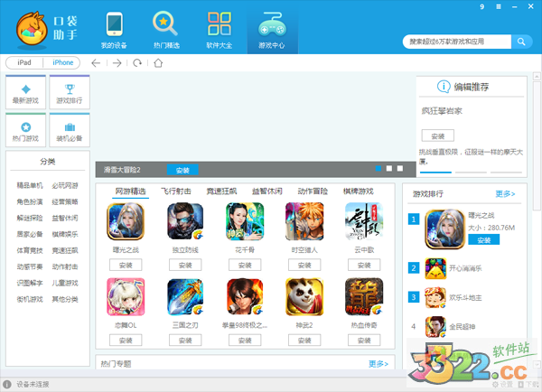This screenshot has height=392, width=542.
Task: Click the 口袋助手 kangaroo logo
Action: point(32,28)
